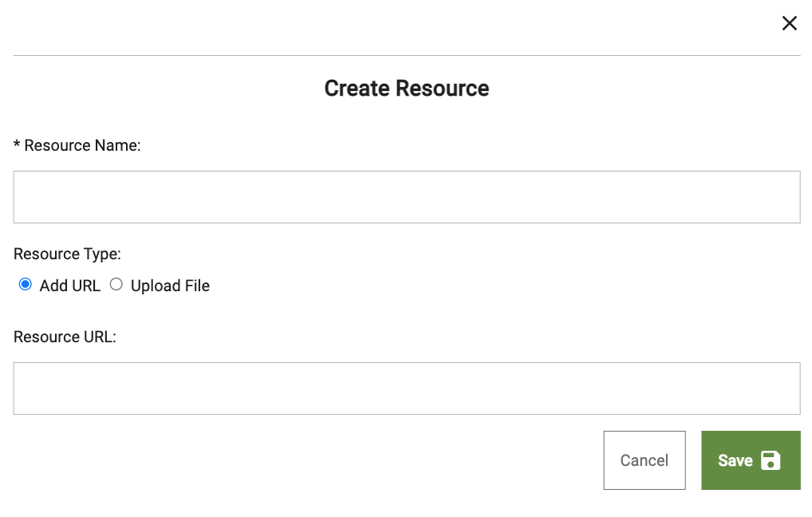The width and height of the screenshot is (812, 517).
Task: Close the Create Resource dialog
Action: click(789, 23)
